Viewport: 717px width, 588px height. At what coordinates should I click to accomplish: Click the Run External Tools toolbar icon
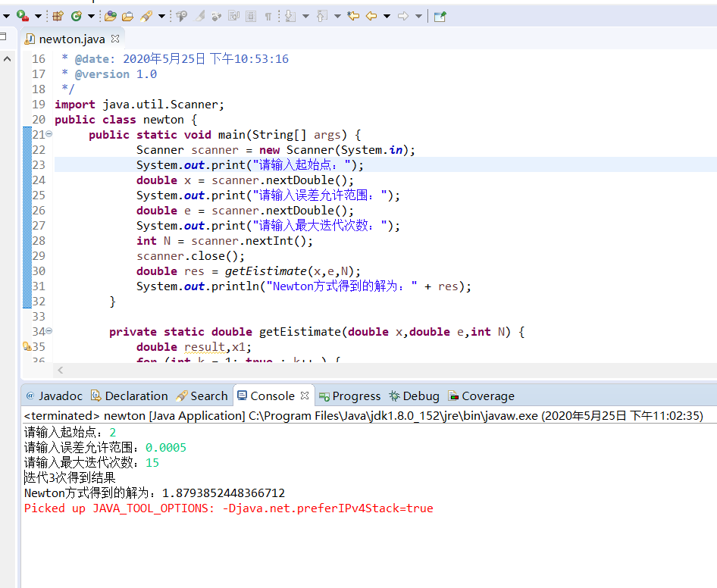(23, 16)
